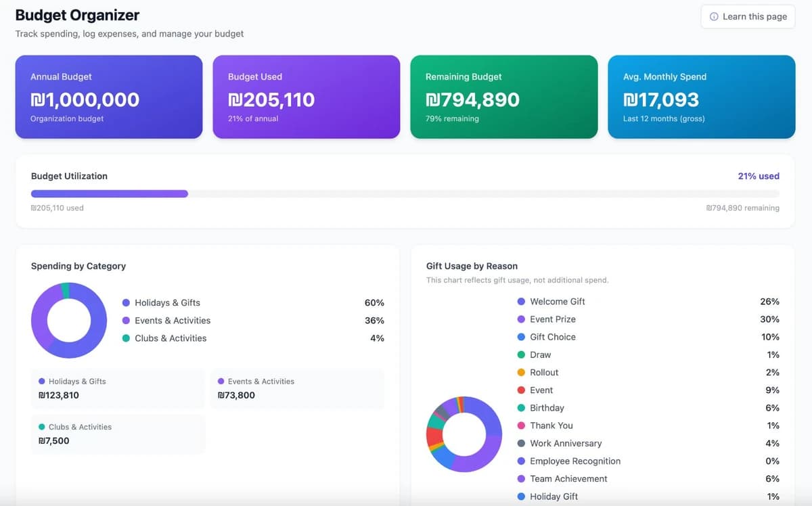Click the 10% Gift Choice value
812x506 pixels.
(770, 336)
